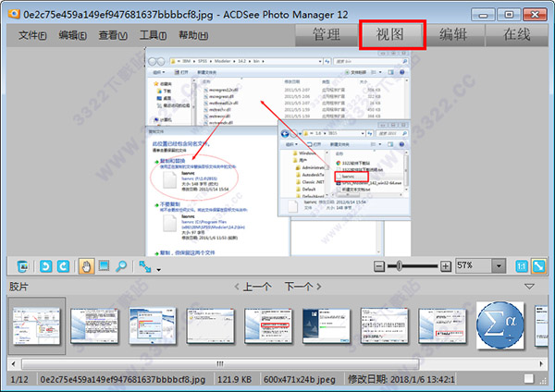Select the sigma alpha icon thumbnail
The image size is (555, 392).
click(499, 325)
